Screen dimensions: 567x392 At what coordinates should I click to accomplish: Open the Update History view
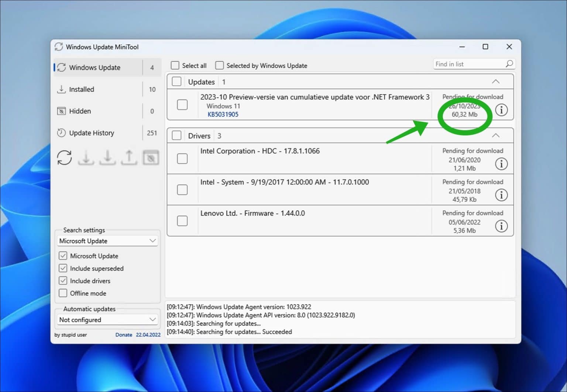pyautogui.click(x=91, y=133)
